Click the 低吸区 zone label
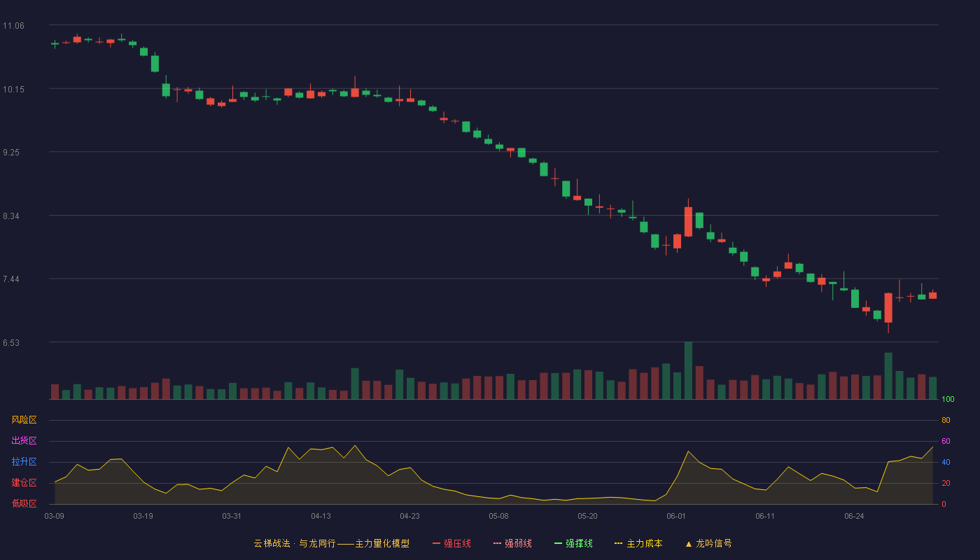The width and height of the screenshot is (980, 560). tap(24, 503)
